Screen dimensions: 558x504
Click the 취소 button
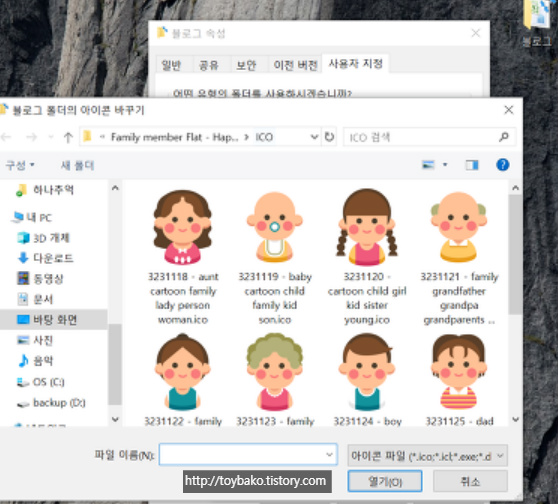(x=470, y=481)
